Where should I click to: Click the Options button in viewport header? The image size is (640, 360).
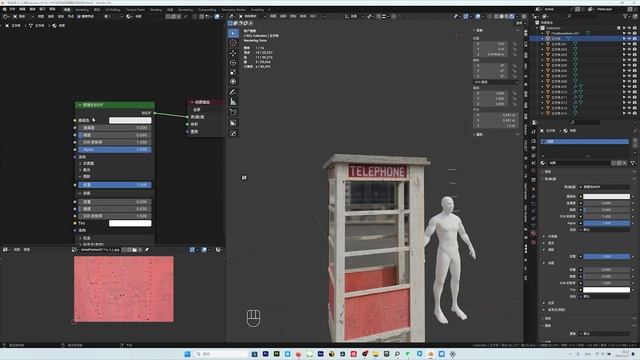(519, 23)
